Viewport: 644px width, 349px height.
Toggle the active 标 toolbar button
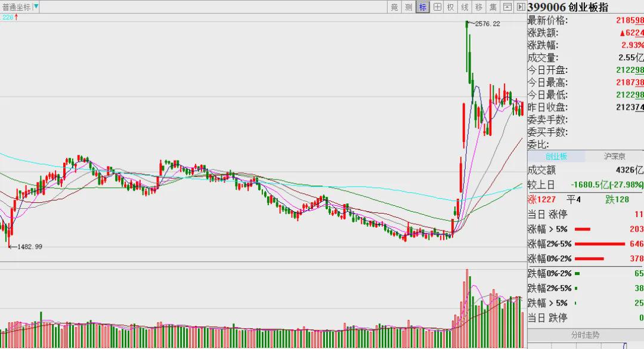tap(423, 7)
